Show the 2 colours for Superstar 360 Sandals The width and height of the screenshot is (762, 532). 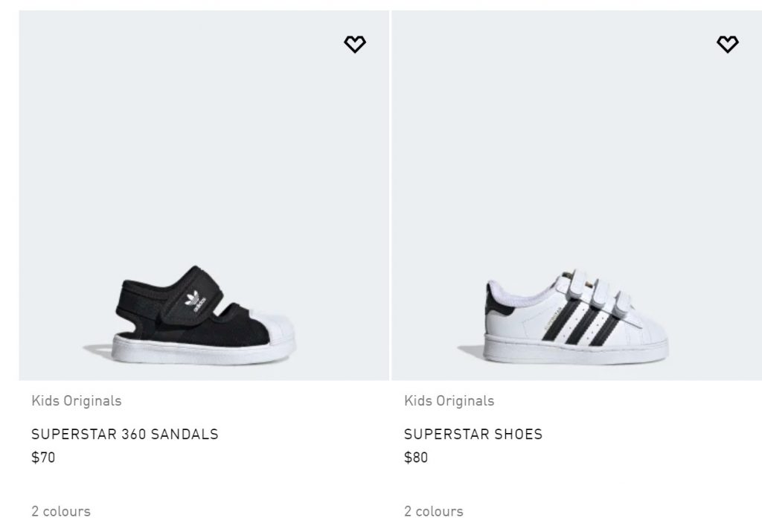click(61, 511)
